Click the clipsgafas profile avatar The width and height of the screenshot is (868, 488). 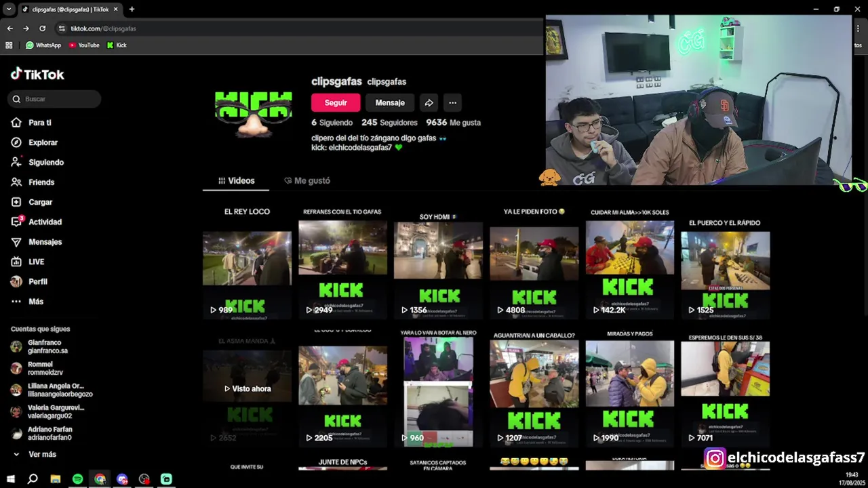tap(254, 113)
